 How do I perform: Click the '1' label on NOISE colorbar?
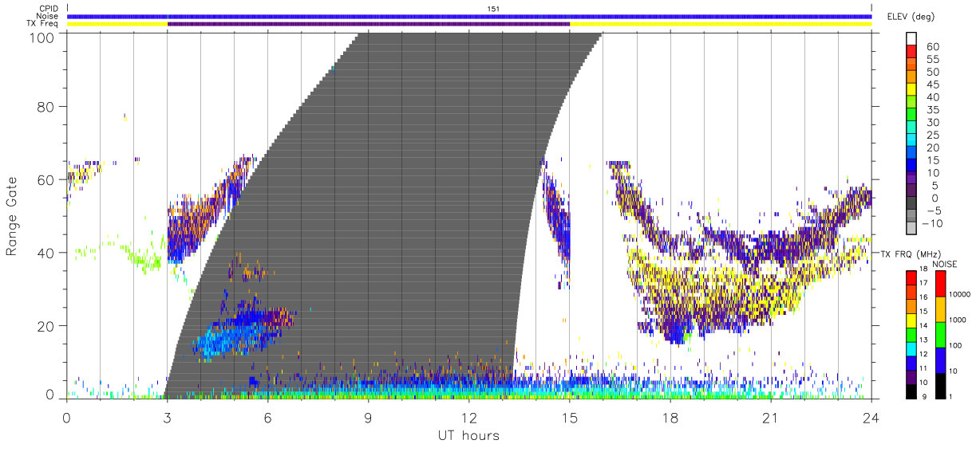952,396
